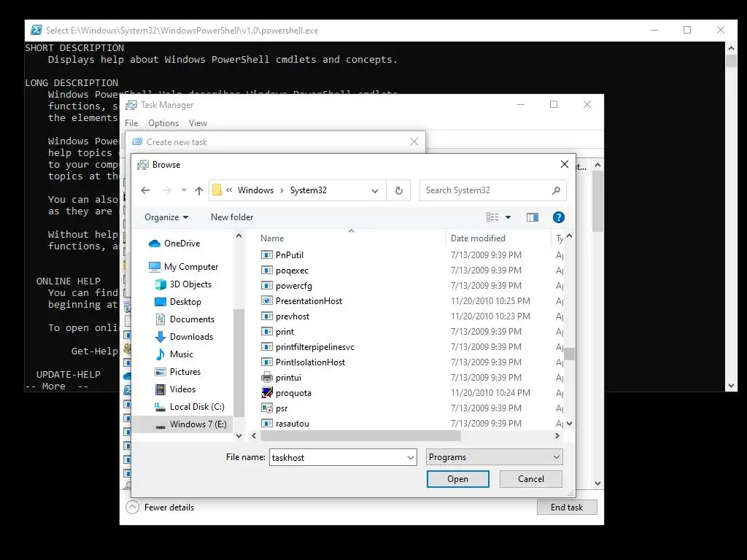
Task: Select the poqexec file
Action: 292,271
